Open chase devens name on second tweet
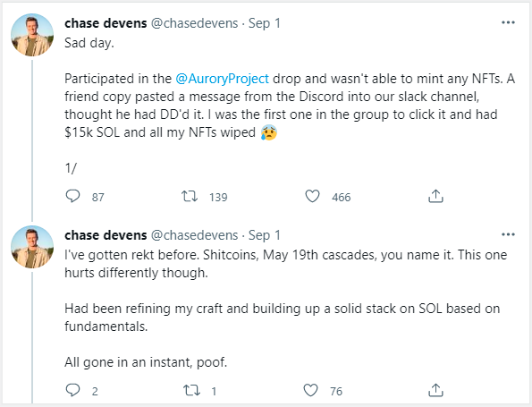 coord(106,235)
